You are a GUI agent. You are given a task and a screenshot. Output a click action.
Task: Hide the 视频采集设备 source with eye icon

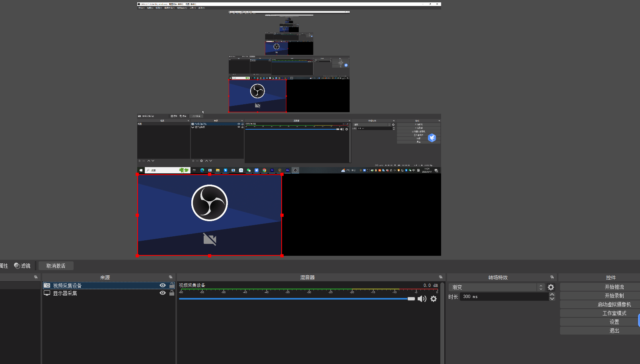(x=163, y=286)
